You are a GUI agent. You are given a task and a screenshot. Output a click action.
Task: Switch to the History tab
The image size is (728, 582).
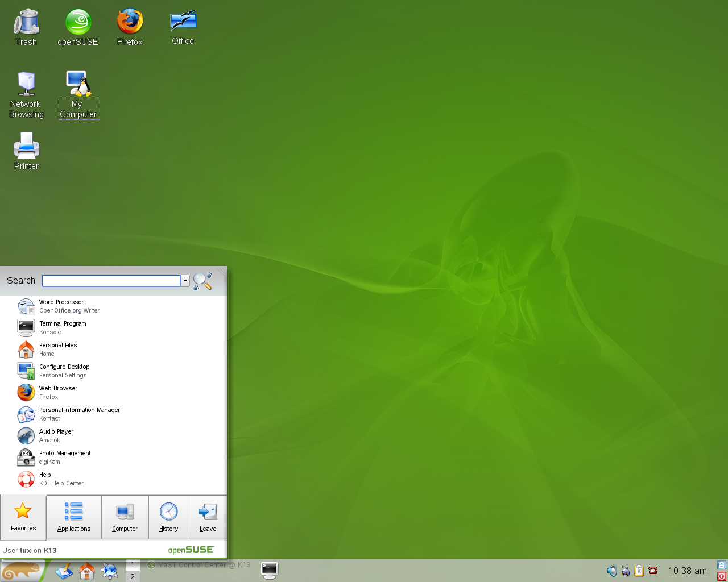(x=168, y=517)
